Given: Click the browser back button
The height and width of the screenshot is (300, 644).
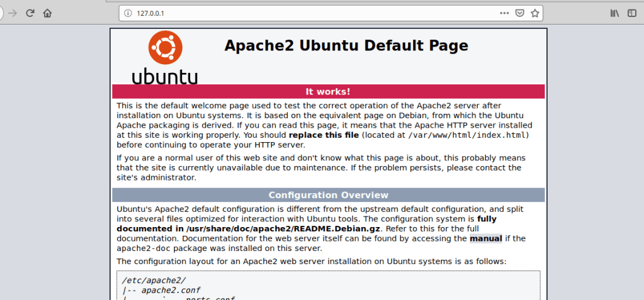Looking at the screenshot, I should click(x=1, y=13).
